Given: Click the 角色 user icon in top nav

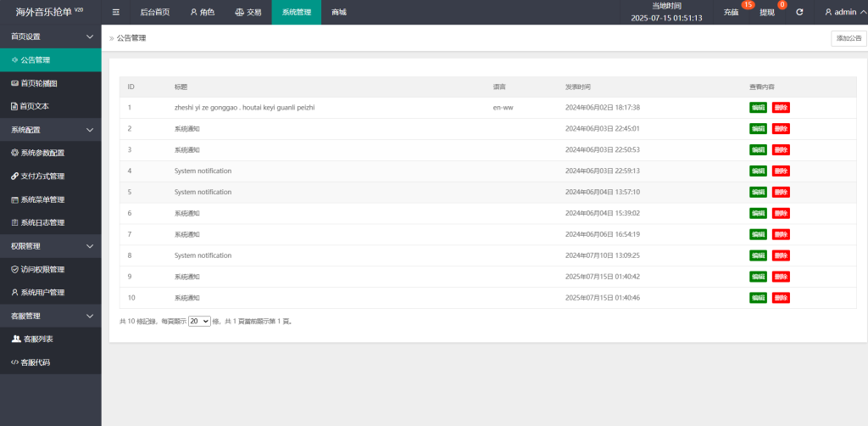Looking at the screenshot, I should [x=194, y=12].
